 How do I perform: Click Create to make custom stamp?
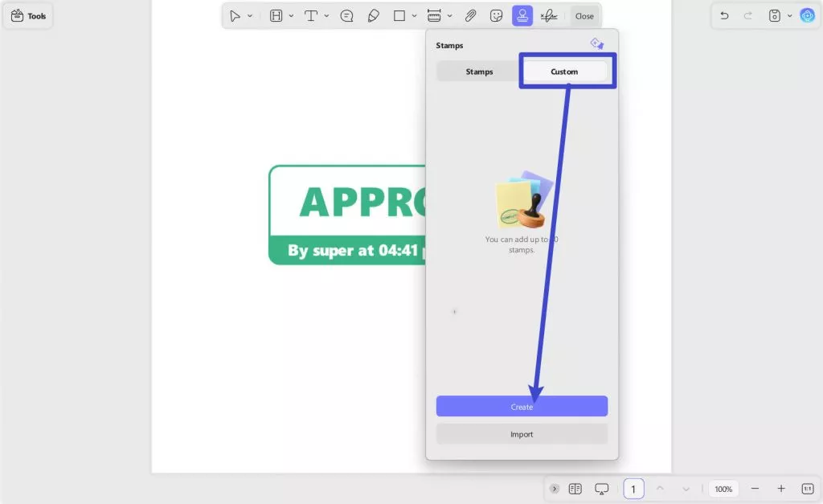tap(522, 407)
